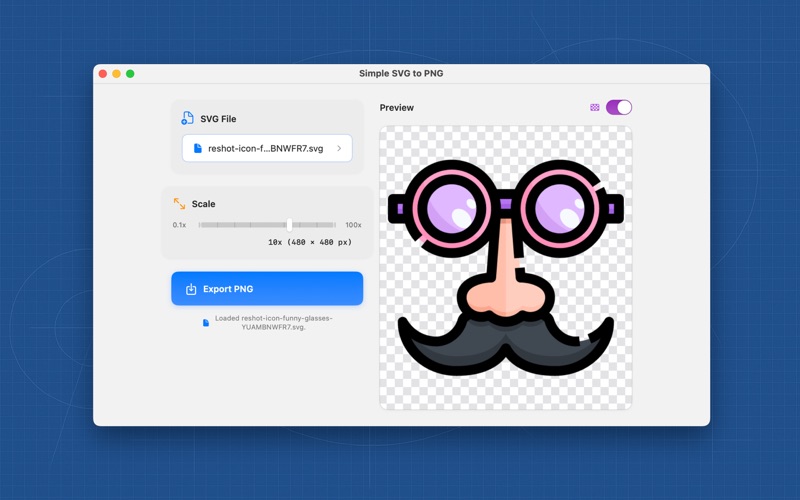Click the 'Preview' heading
This screenshot has width=800, height=500.
[x=396, y=108]
